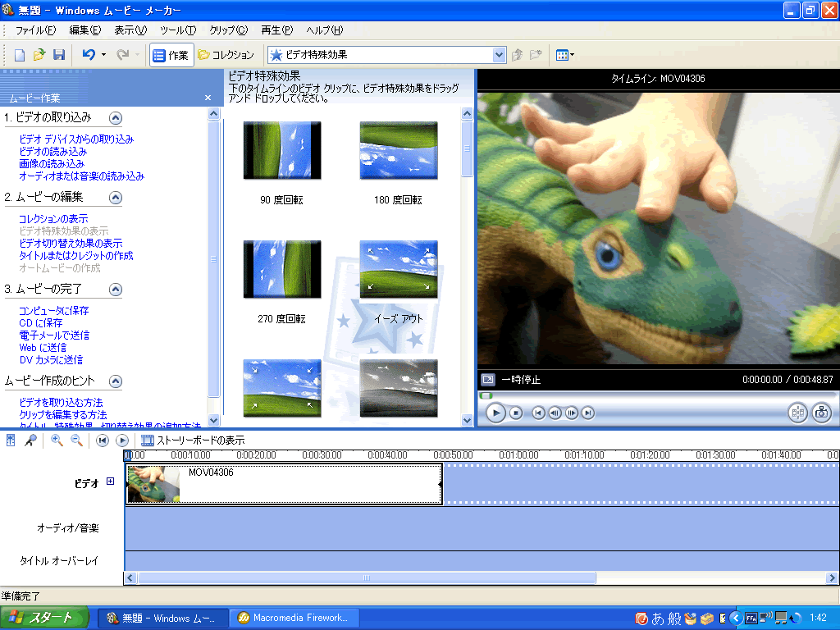Open the audio levels icon on timeline
The image size is (840, 630).
[11, 441]
